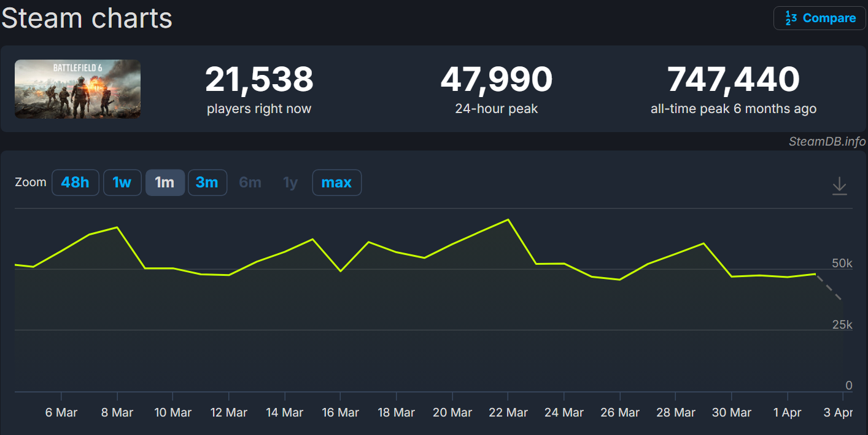Choose the 3m zoom option
Image resolution: width=868 pixels, height=435 pixels.
tap(207, 182)
